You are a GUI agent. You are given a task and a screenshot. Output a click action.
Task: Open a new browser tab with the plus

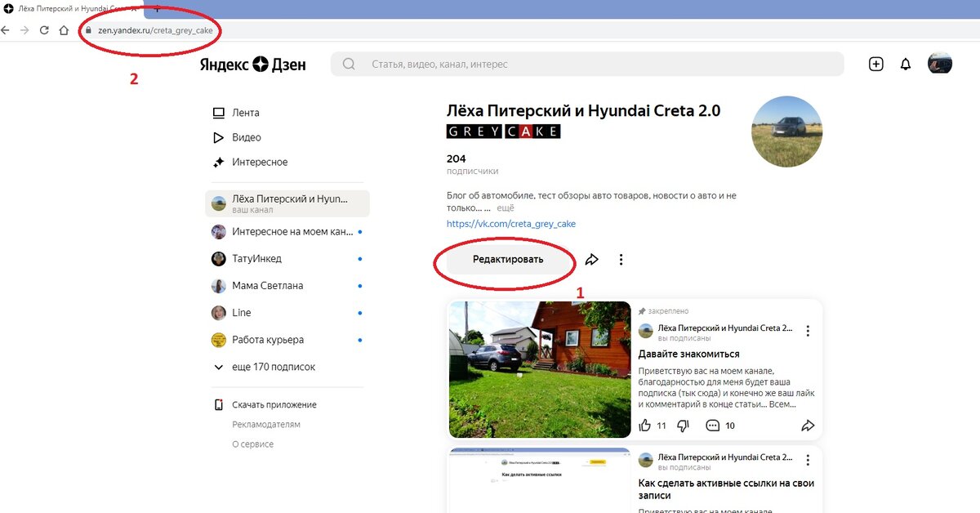(157, 7)
